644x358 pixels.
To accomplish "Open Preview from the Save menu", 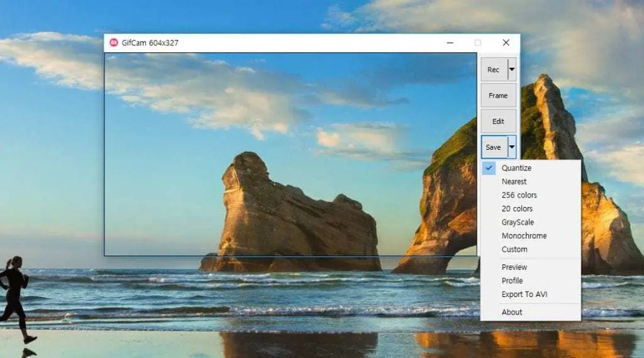I will click(x=531, y=267).
